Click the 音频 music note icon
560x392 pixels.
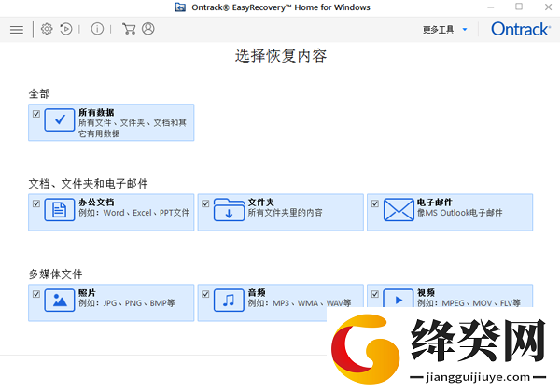tap(229, 301)
